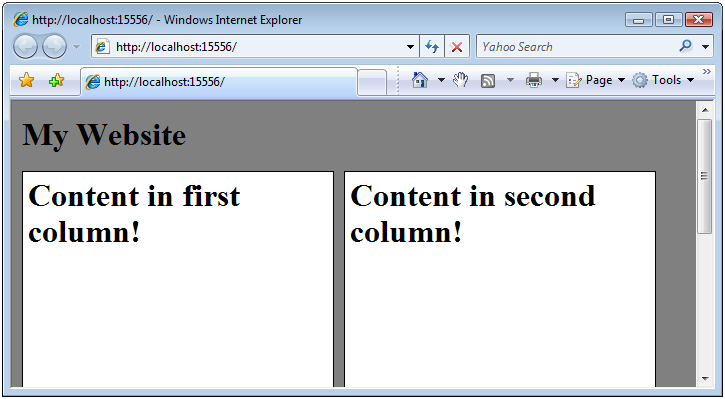The height and width of the screenshot is (399, 725).
Task: Click the Content in second column text
Action: (473, 213)
